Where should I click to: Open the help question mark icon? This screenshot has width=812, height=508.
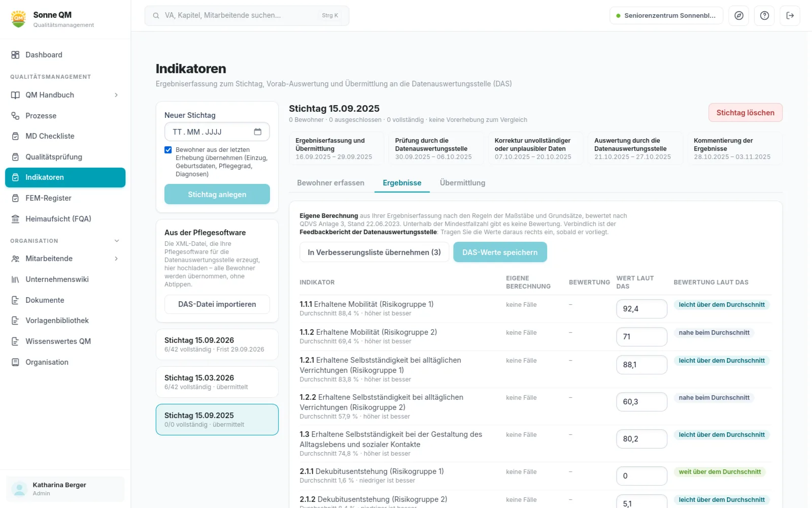click(x=764, y=16)
